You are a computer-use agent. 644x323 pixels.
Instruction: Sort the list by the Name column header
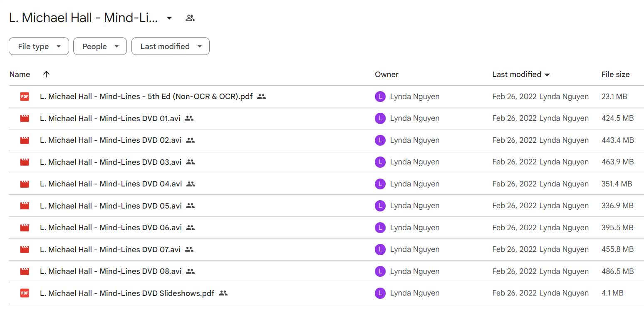click(x=20, y=75)
